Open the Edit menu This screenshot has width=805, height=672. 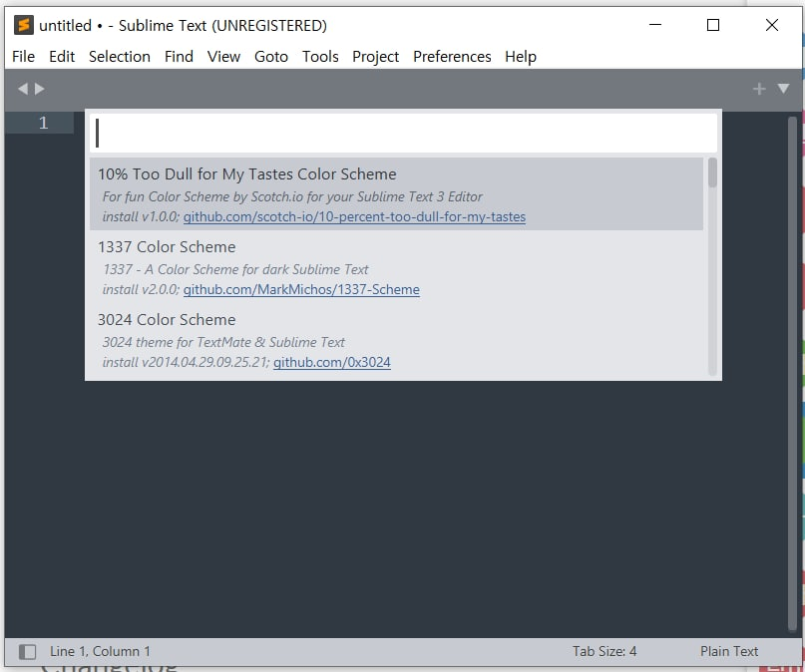pyautogui.click(x=62, y=57)
